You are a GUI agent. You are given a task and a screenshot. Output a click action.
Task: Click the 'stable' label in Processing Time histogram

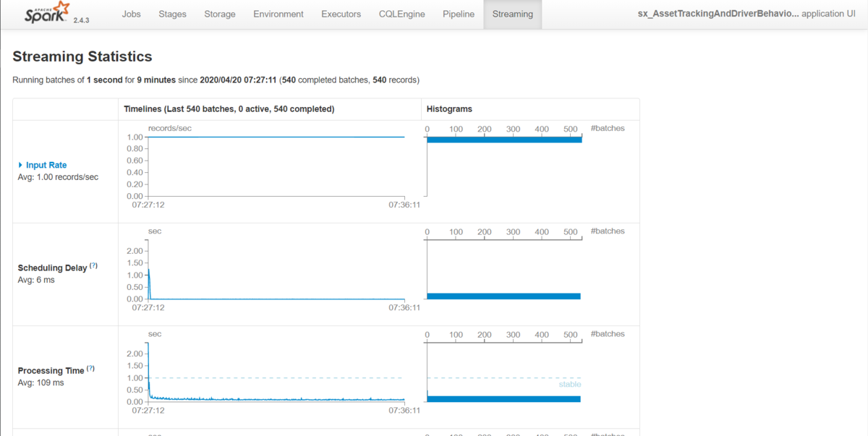click(x=570, y=384)
